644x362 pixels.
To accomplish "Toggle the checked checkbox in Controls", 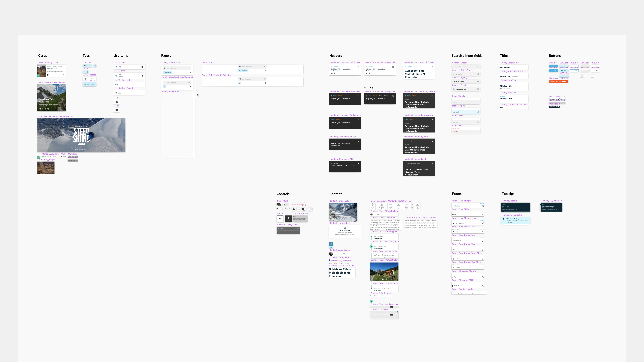I will pyautogui.click(x=278, y=209).
